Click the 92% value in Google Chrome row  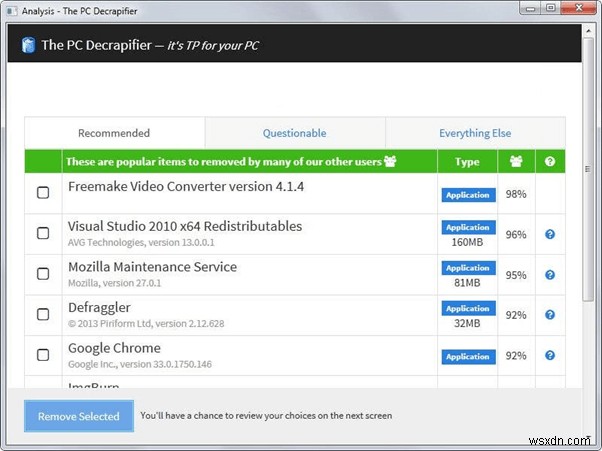516,356
